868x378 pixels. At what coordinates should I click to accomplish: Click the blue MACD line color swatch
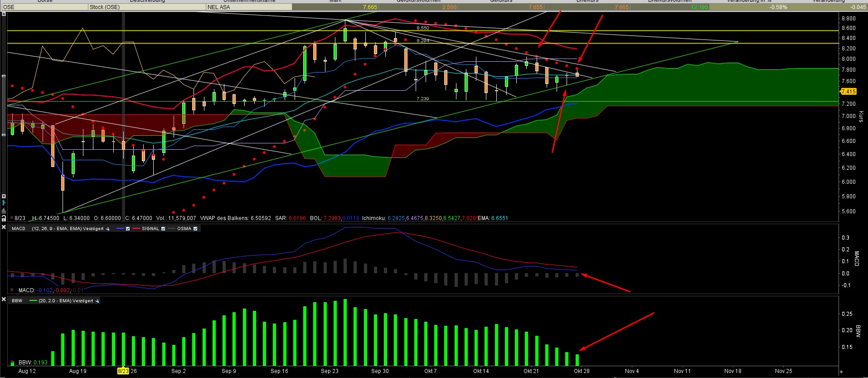120,229
